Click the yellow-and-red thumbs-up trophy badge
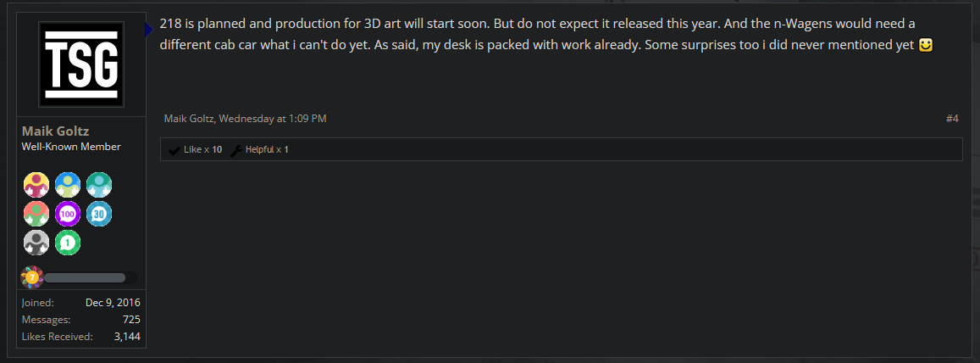 click(x=36, y=185)
